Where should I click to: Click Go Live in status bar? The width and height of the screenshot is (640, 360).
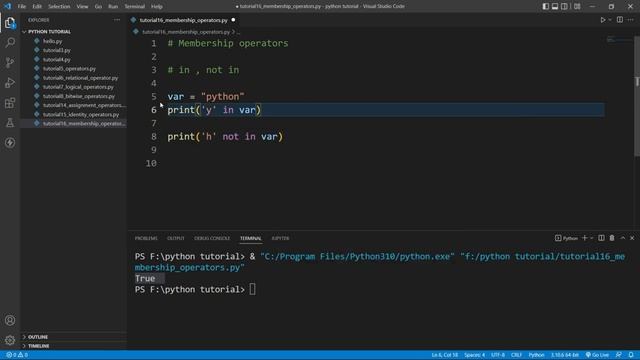pyautogui.click(x=598, y=355)
